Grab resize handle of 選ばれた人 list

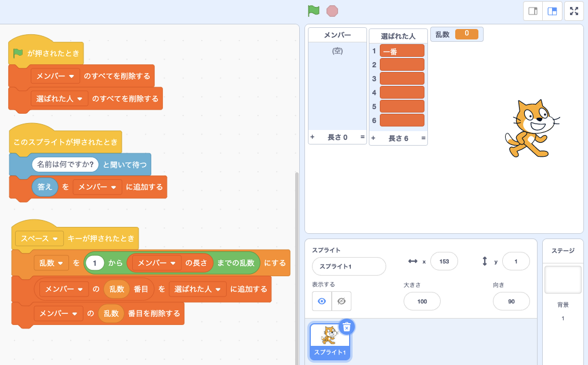click(423, 138)
